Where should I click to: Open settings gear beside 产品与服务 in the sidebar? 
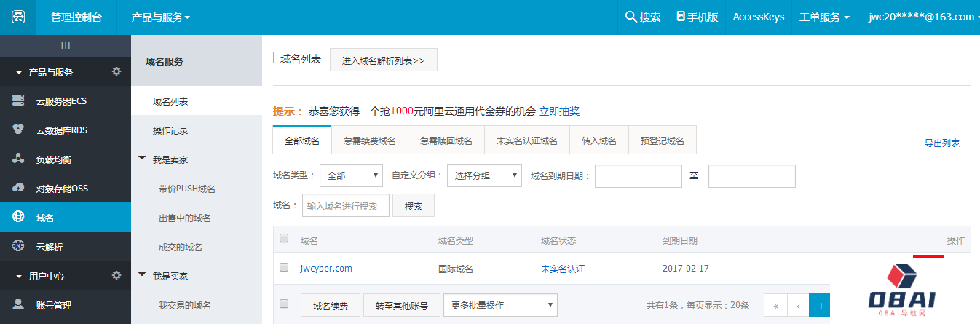point(116,71)
